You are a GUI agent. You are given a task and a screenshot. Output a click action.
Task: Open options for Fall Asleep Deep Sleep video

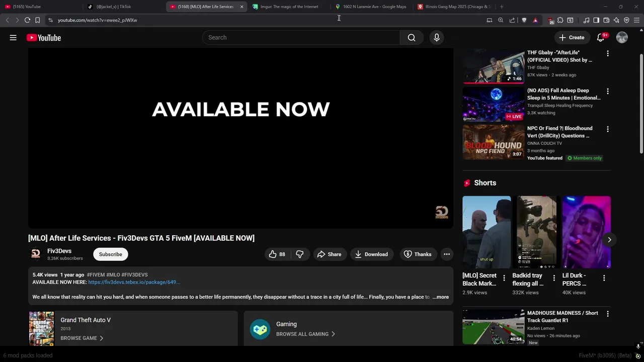[x=608, y=92]
